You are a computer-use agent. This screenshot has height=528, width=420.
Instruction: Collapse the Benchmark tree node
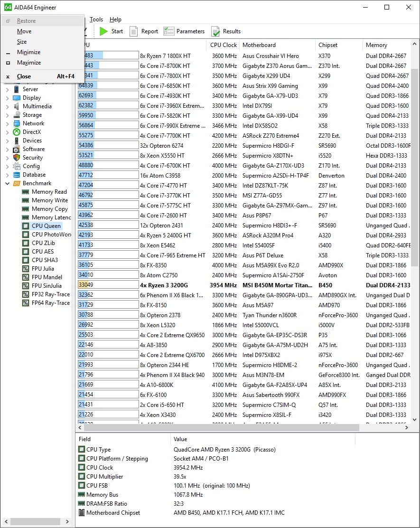pos(8,184)
